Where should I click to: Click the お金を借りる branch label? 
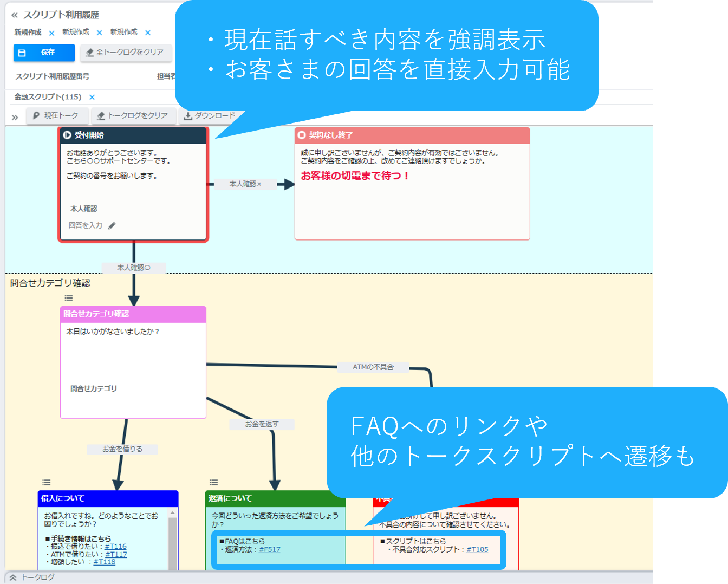click(x=122, y=449)
